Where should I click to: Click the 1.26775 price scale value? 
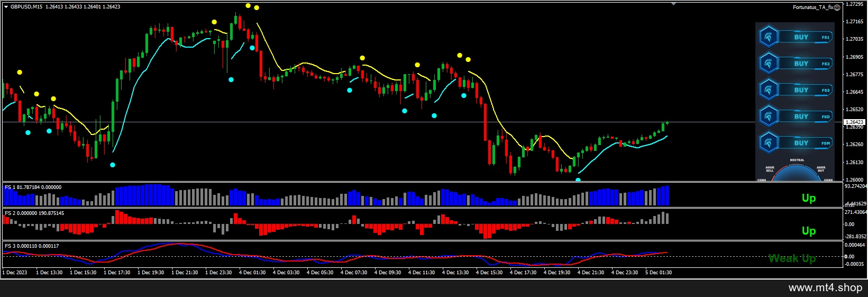click(x=855, y=75)
